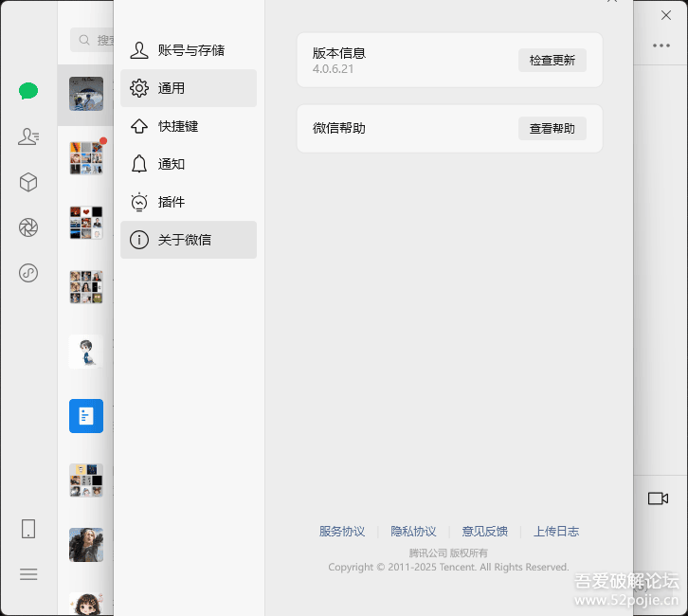The height and width of the screenshot is (616, 688).
Task: Select 通知 settings section
Action: [x=189, y=164]
